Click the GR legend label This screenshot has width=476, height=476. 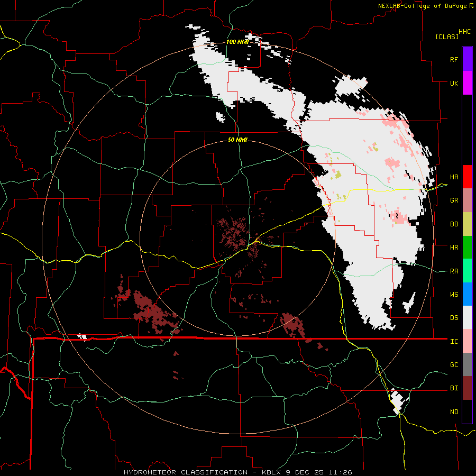[x=454, y=200]
